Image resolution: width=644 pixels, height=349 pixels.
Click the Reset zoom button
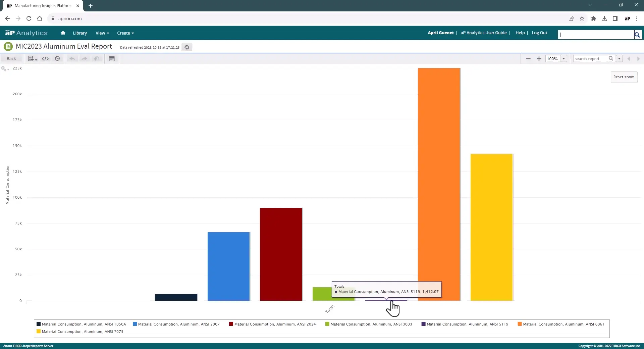624,77
